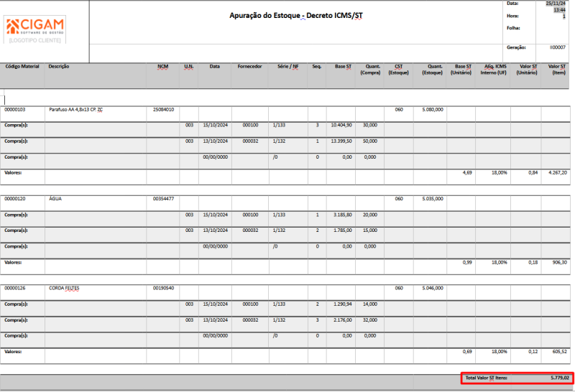Click item ST value 605,52
The image size is (575, 392).
(560, 352)
